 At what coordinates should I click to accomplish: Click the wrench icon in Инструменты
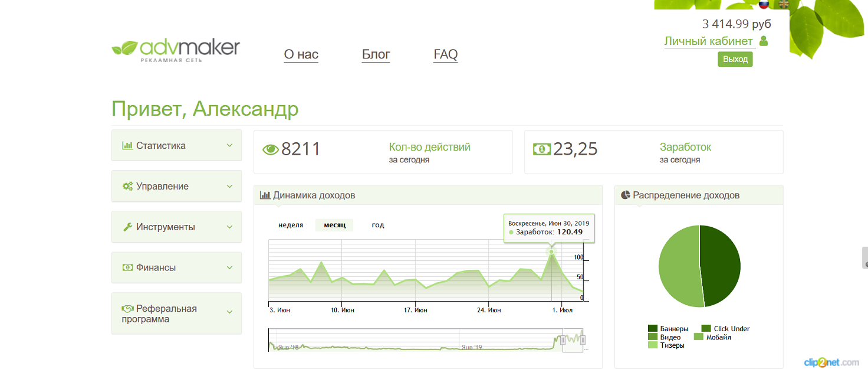point(127,227)
